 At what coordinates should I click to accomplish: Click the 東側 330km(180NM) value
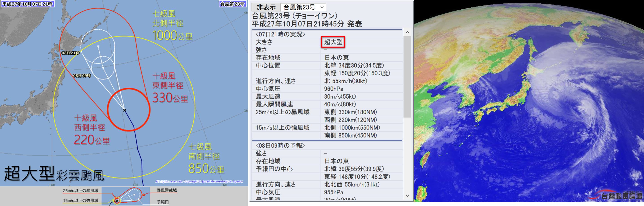(351, 112)
